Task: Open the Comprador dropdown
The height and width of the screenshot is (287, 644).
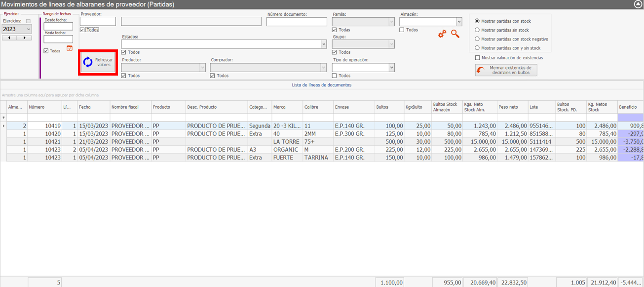Action: 324,68
